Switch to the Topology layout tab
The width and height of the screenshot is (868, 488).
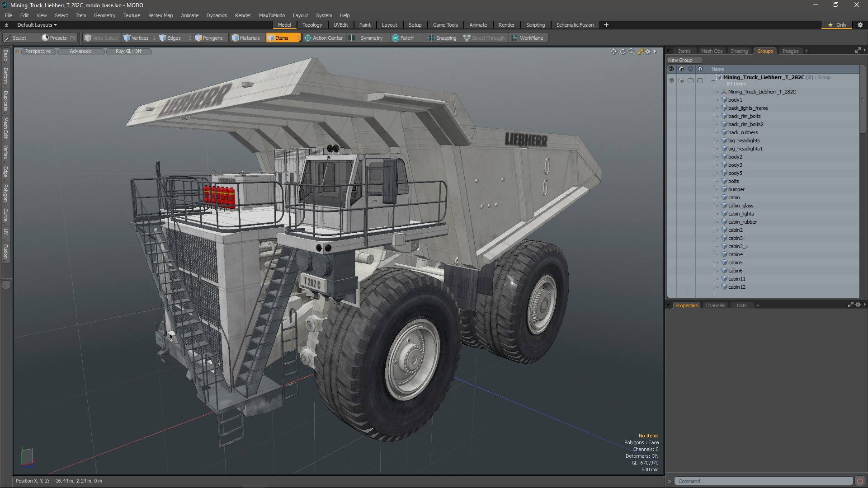pos(312,25)
